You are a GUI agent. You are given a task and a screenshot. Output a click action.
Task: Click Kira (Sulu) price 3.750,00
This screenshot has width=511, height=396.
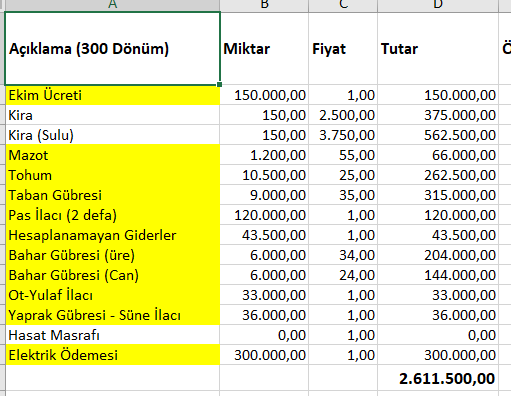tap(343, 135)
